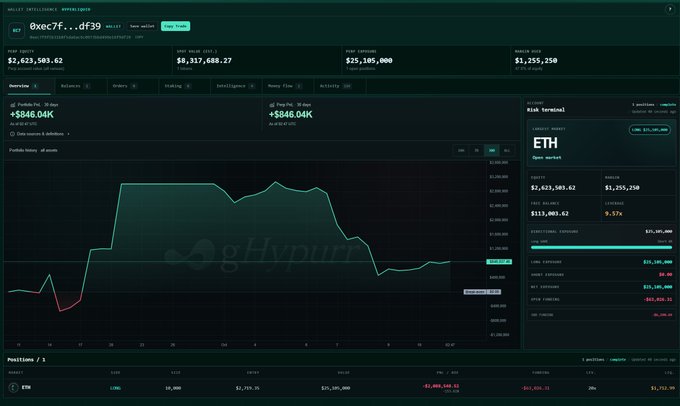
Task: Click the WALLET tag next to the address
Action: point(113,26)
